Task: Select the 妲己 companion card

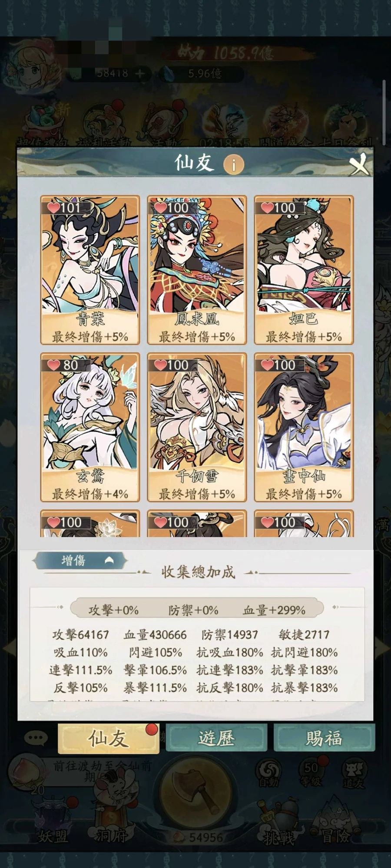Action: coord(304,270)
